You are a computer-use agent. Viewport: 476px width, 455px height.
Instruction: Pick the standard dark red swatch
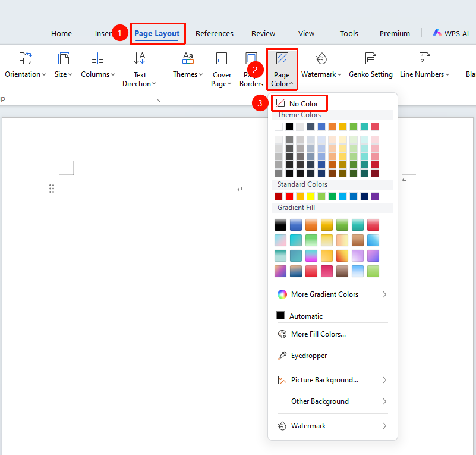pos(278,196)
